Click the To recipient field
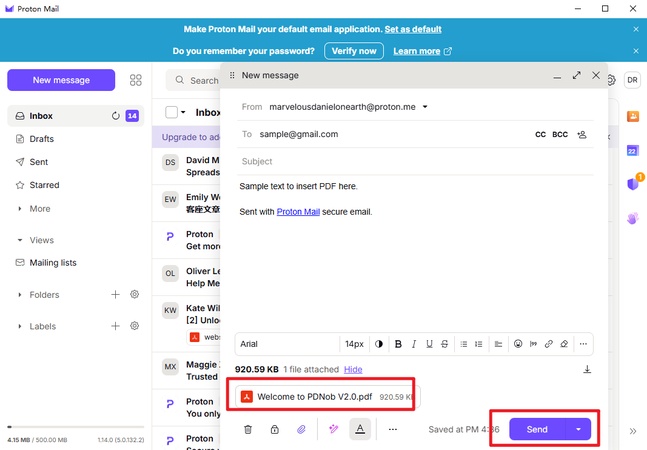This screenshot has height=450, width=647. click(x=392, y=134)
